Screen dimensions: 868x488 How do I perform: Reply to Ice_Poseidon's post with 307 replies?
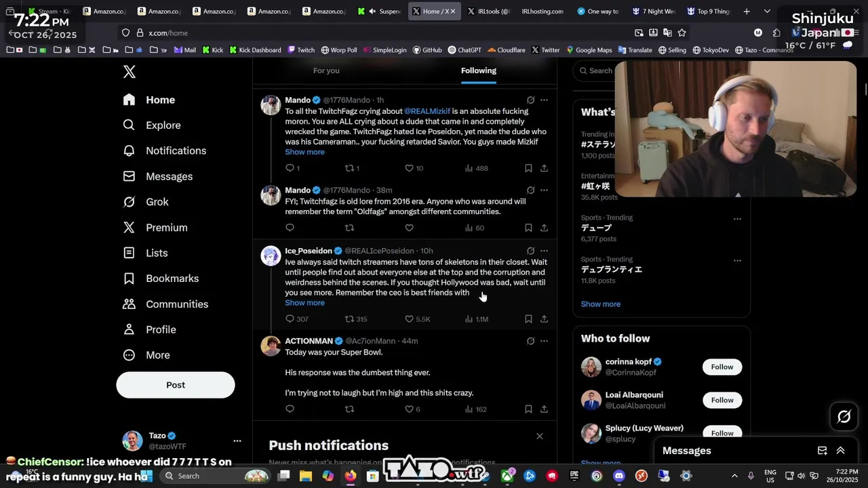(x=296, y=319)
